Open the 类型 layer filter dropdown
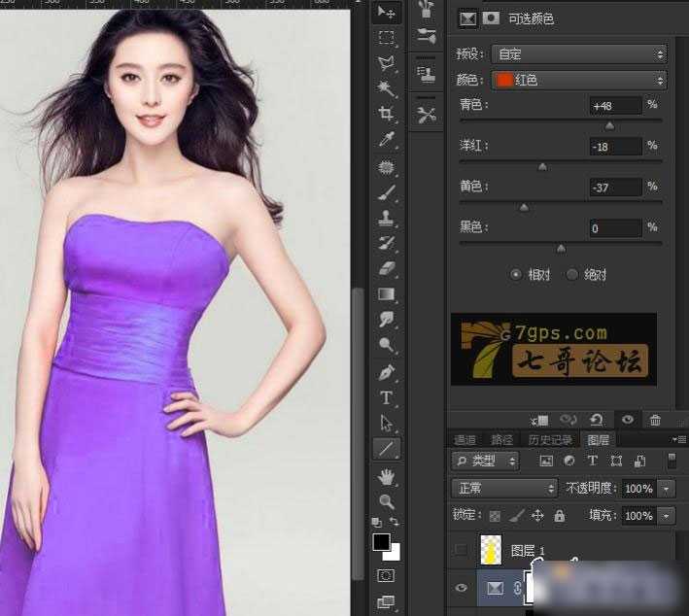 (485, 461)
